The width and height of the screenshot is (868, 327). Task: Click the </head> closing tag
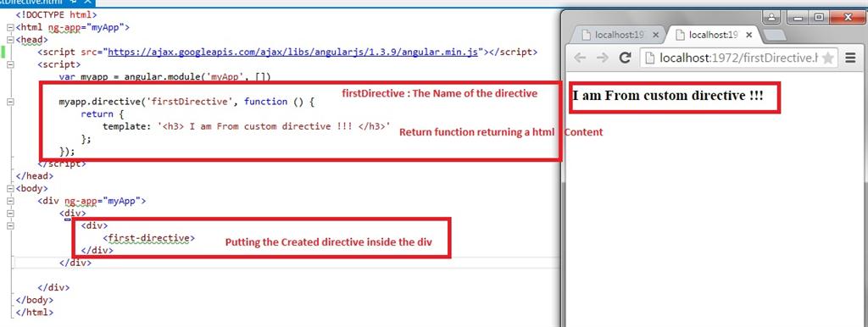[34, 176]
